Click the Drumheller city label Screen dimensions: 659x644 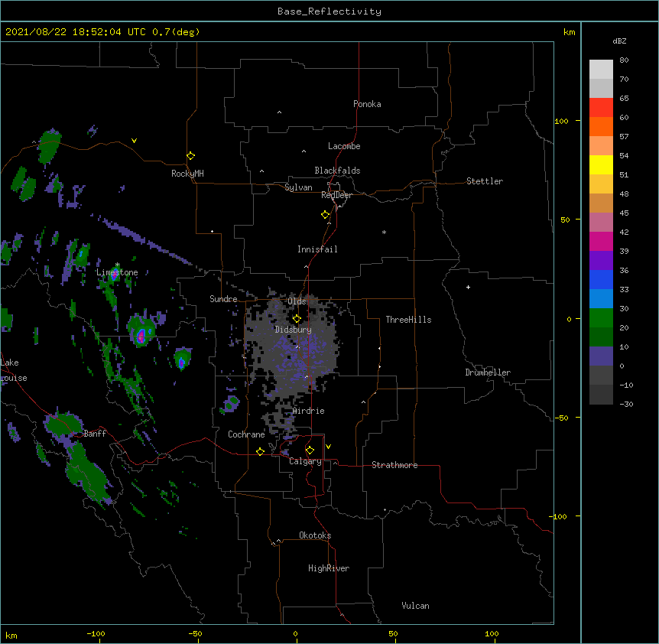click(x=488, y=372)
